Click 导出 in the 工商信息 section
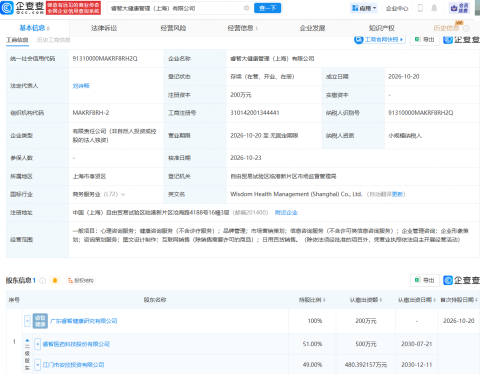480x374 pixels. 425,39
